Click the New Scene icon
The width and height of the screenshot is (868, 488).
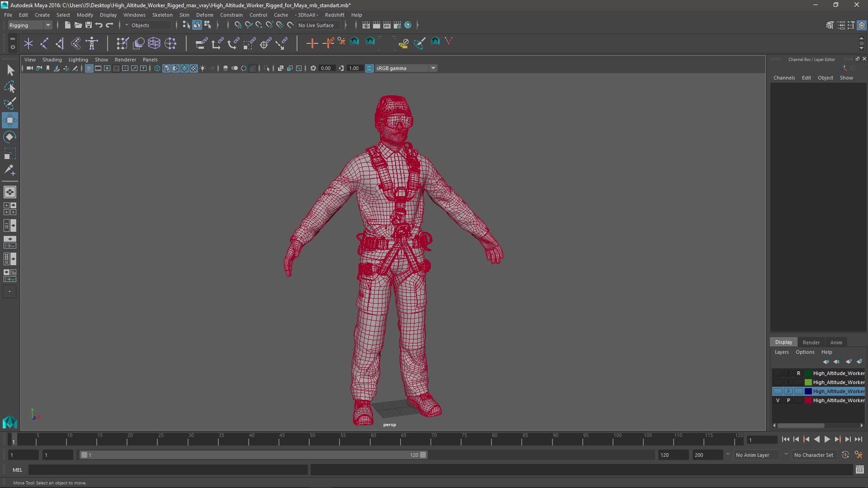(x=67, y=25)
